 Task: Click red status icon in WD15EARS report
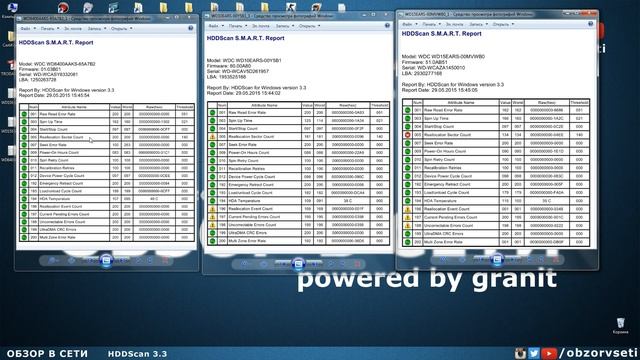[407, 135]
